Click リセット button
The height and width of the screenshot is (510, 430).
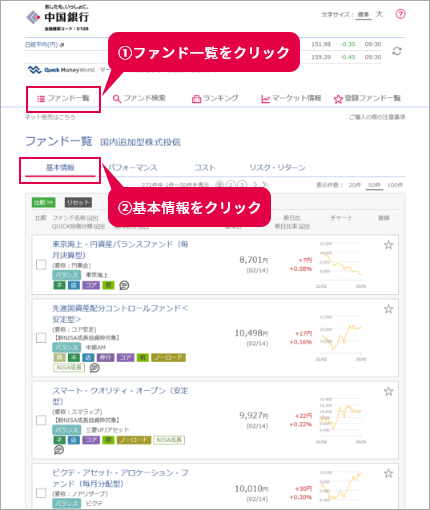[78, 202]
